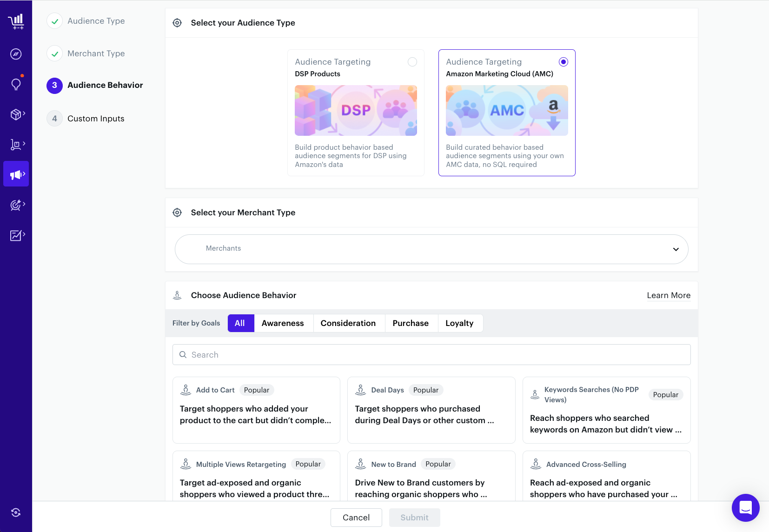Open the chat support bubble

pyautogui.click(x=745, y=508)
